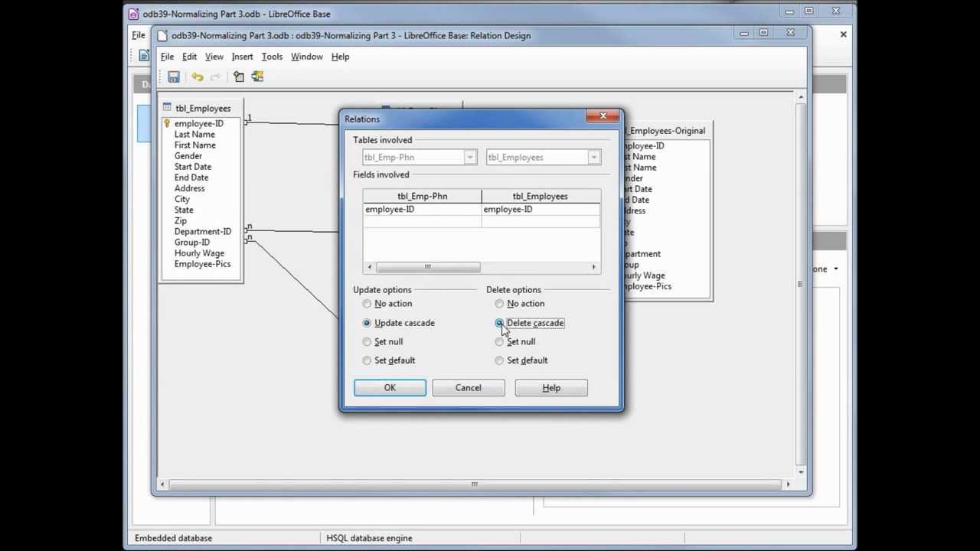Click Last Name field in tbl_Employees

pos(194,135)
